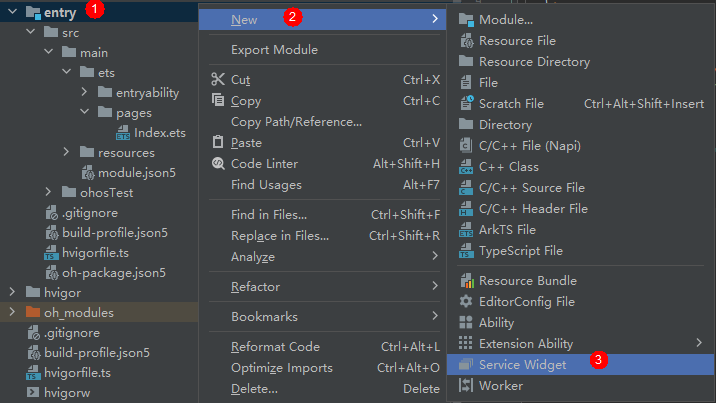716x403 pixels.
Task: Expand the ohosTest folder
Action: tap(48, 192)
